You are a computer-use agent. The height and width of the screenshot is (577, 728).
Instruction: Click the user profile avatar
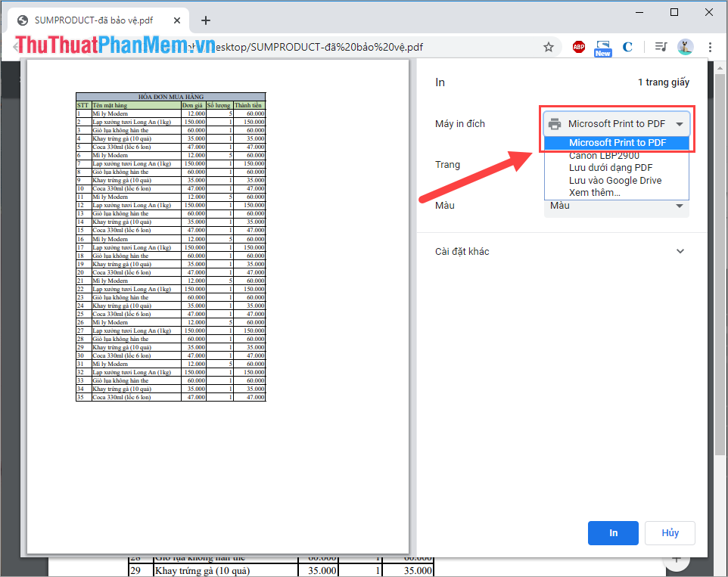686,47
